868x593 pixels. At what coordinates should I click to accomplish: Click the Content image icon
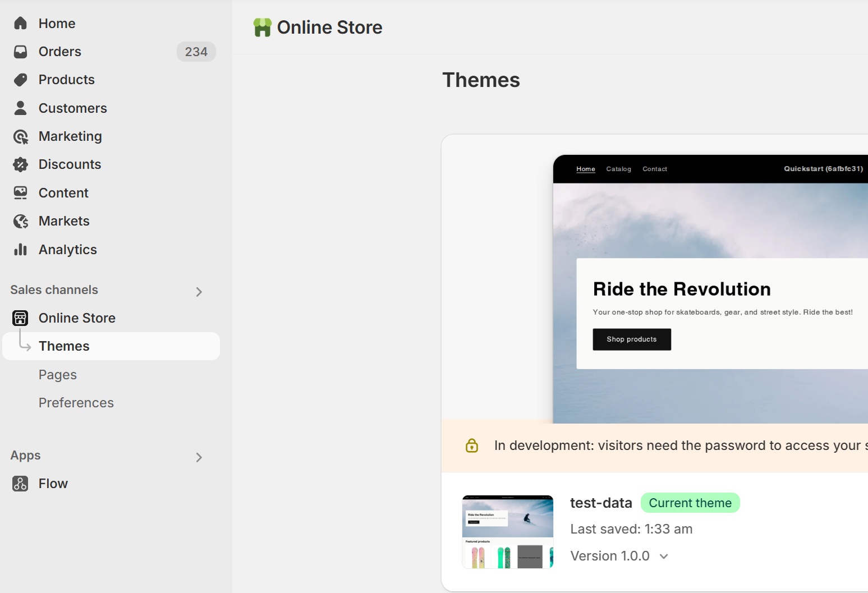21,193
